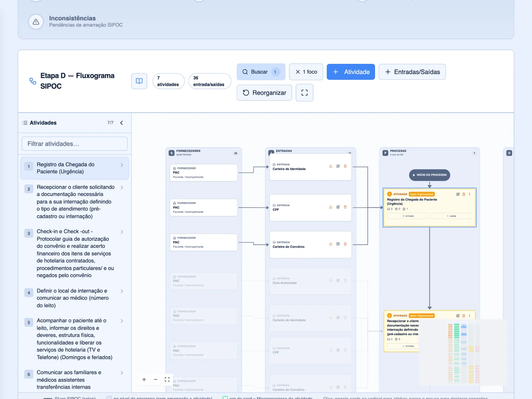This screenshot has height=399, width=532.
Task: Click the canvas zoom in plus button
Action: click(144, 379)
